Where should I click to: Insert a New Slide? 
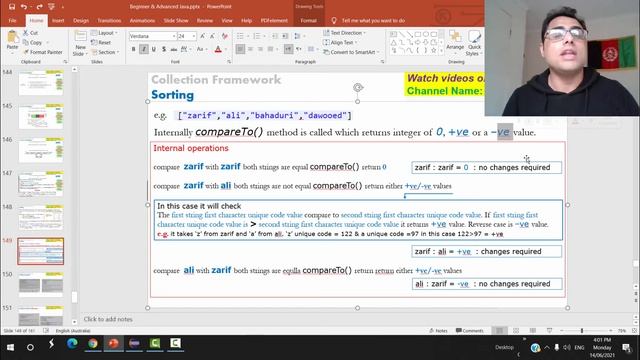(x=80, y=43)
